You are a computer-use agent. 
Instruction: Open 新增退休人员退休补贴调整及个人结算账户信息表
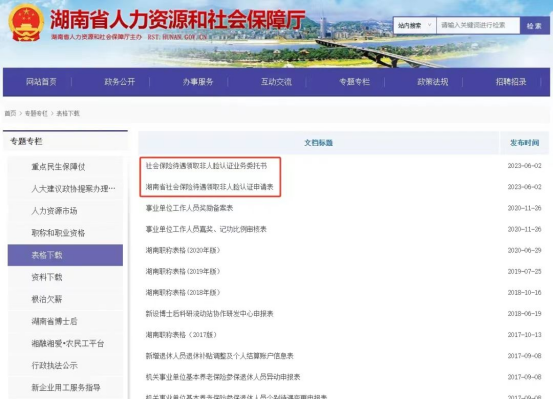pos(219,356)
